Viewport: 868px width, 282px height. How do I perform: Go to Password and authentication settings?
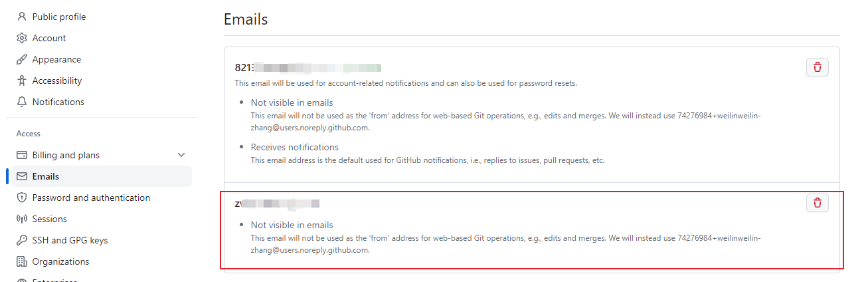(102, 198)
